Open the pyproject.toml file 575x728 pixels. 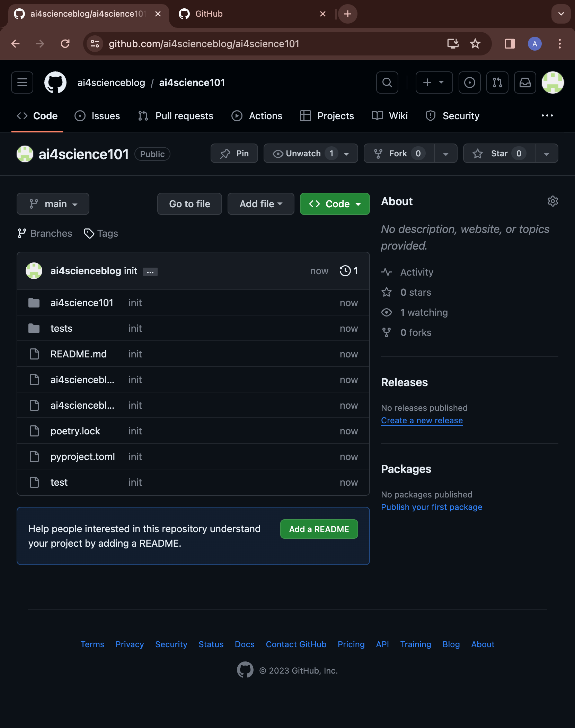coord(82,457)
